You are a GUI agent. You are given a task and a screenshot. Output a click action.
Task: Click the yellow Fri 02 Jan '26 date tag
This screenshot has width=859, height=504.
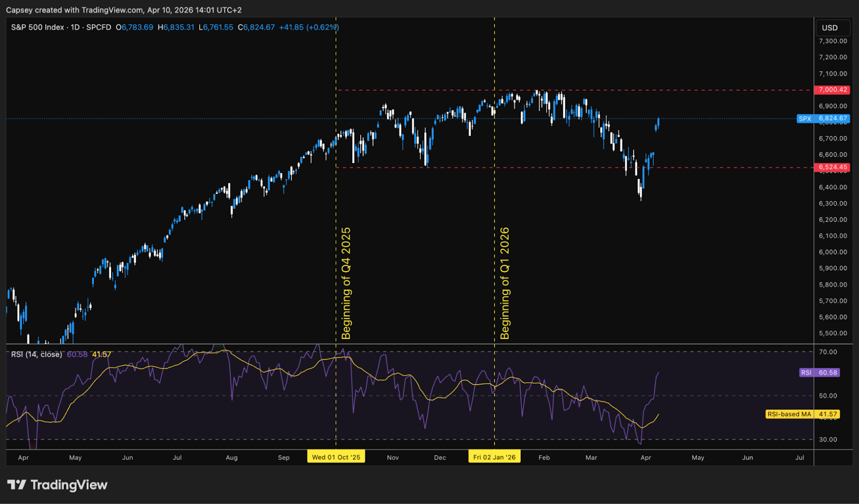pyautogui.click(x=494, y=456)
